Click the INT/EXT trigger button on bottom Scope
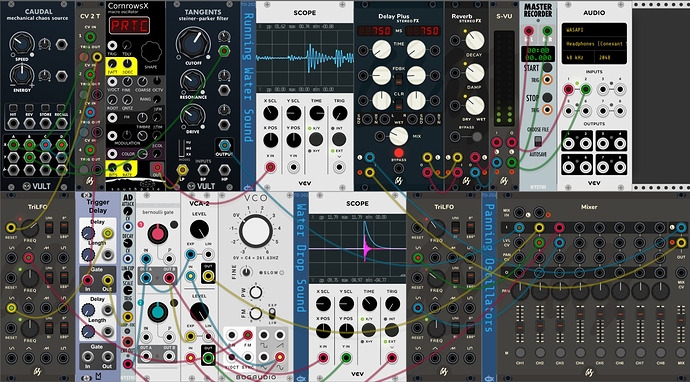Screen dimensions: 690x382 click(392, 331)
